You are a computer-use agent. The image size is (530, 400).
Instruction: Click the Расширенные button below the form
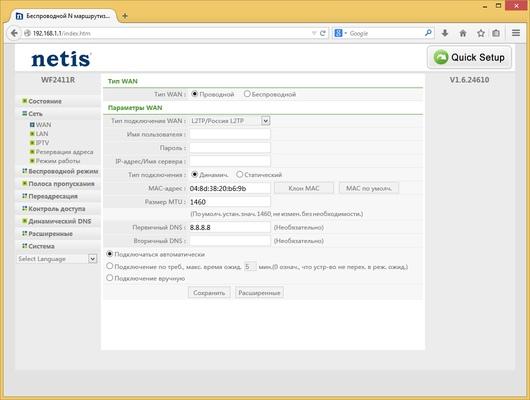[259, 292]
